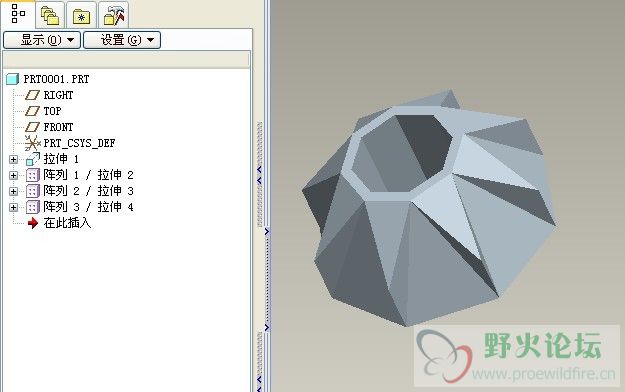Screen dimensions: 625x392
Task: Click the panel divider collapse arrow
Action: (x=267, y=231)
